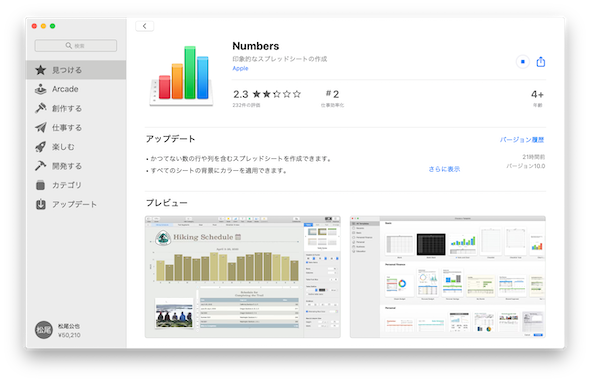This screenshot has height=382, width=590.
Task: Click the search field in the sidebar
Action: pyautogui.click(x=76, y=46)
